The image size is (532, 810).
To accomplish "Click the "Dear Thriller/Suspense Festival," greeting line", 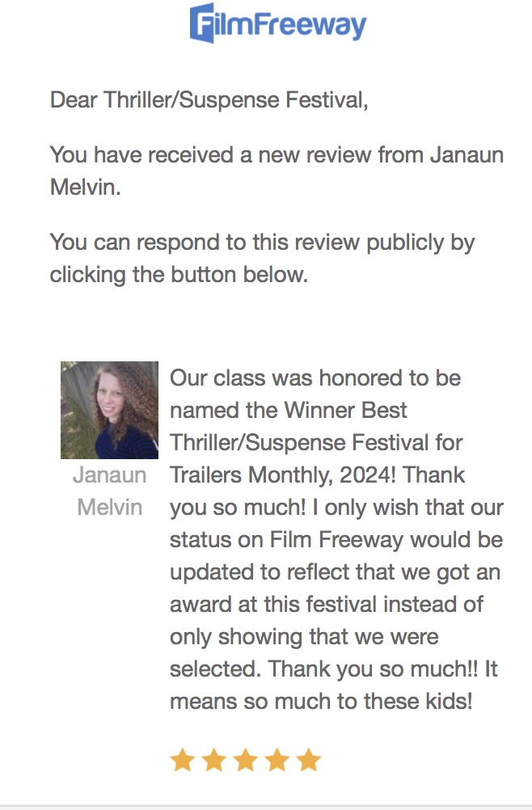I will point(209,100).
